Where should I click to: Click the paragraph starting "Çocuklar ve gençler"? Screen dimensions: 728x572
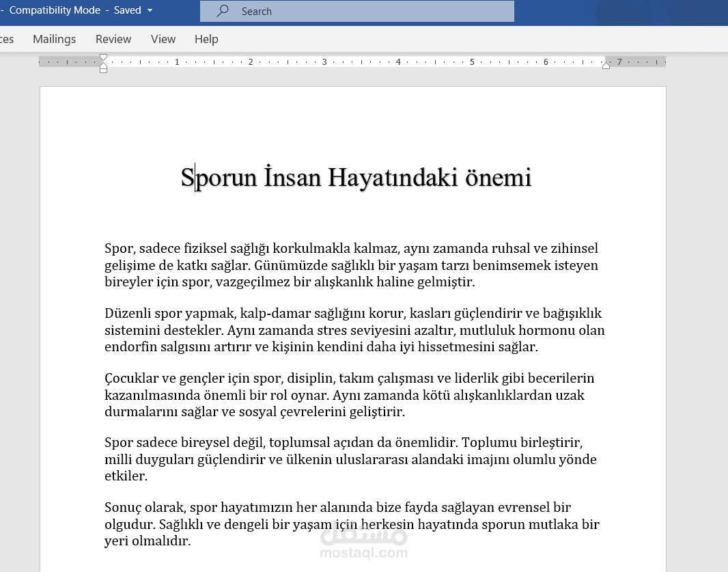tap(350, 394)
